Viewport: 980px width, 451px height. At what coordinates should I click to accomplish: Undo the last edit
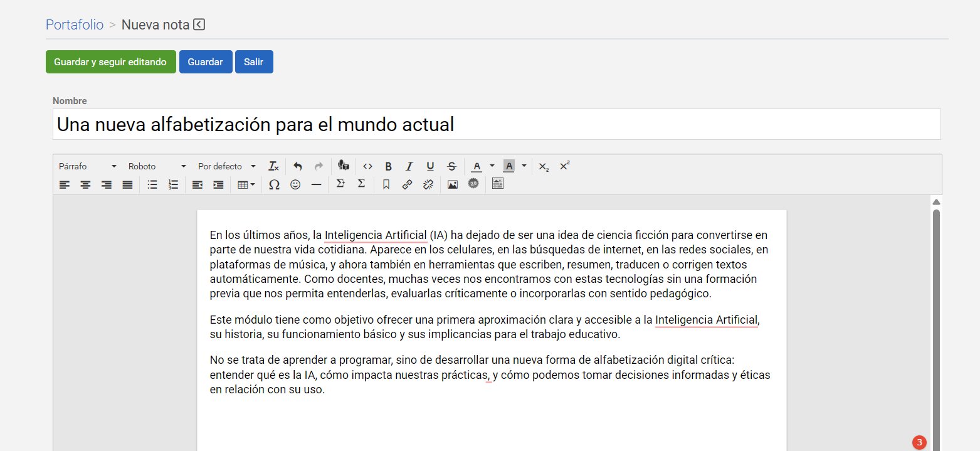pos(298,166)
